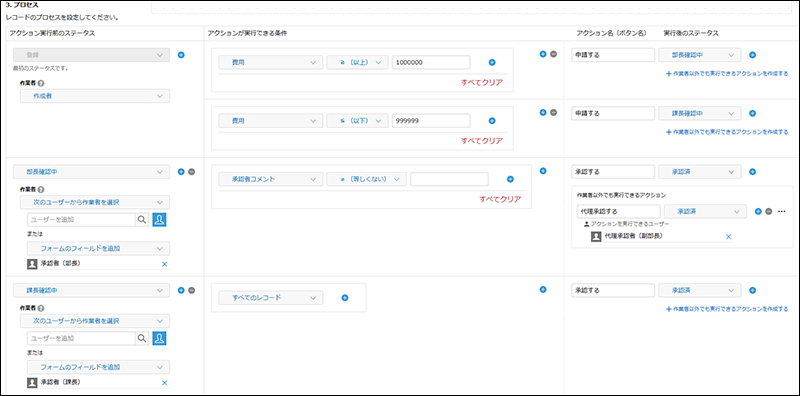
Task: Add a status after the 課長確認中 status
Action: [181, 290]
